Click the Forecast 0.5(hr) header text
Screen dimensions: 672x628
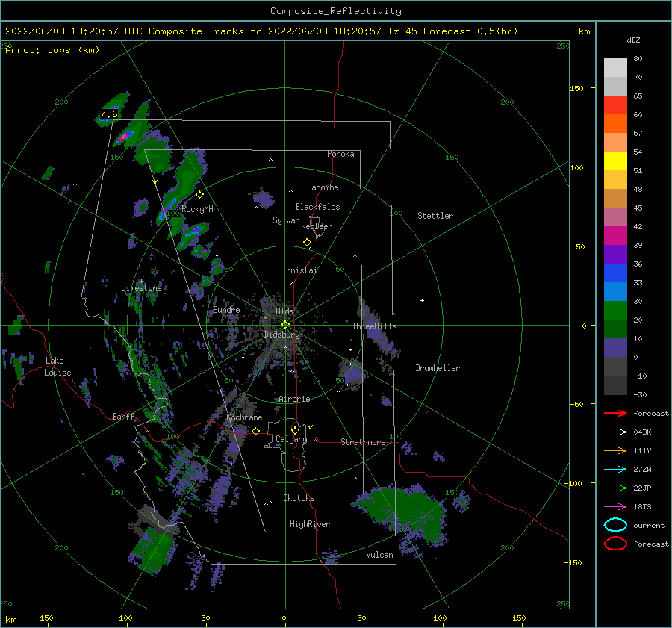(470, 31)
